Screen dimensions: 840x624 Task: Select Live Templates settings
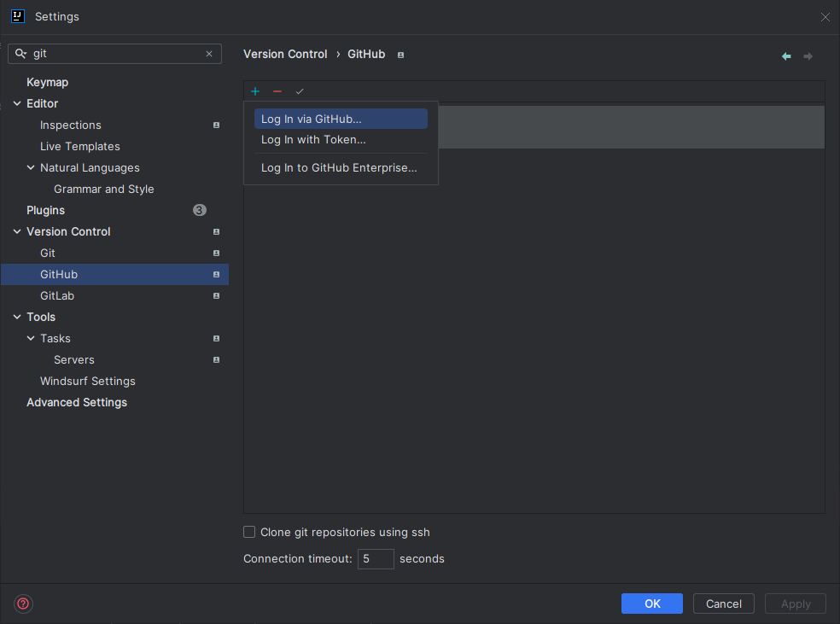(80, 146)
